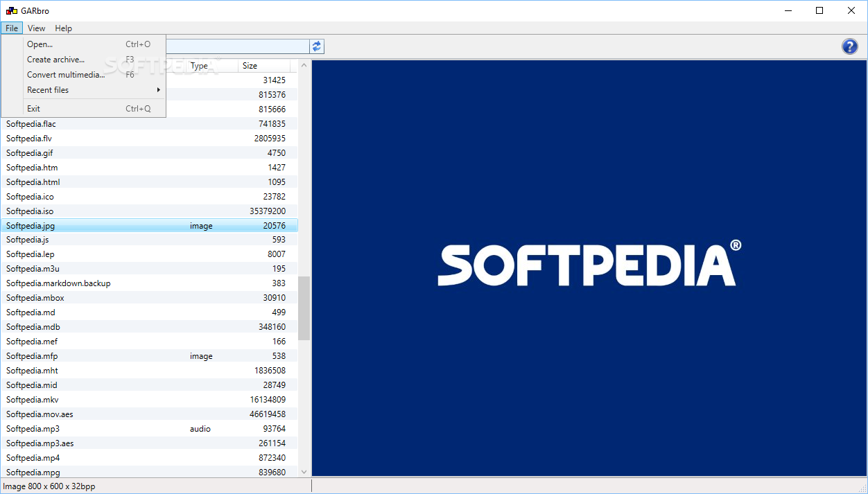Click the path input field
Screen dimensions: 868x494
[x=237, y=46]
